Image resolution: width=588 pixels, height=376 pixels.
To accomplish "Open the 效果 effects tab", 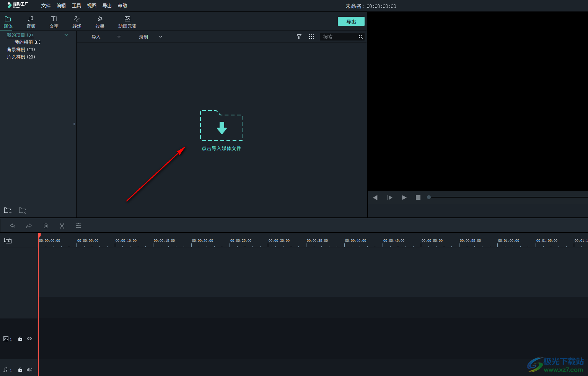I will (x=100, y=22).
